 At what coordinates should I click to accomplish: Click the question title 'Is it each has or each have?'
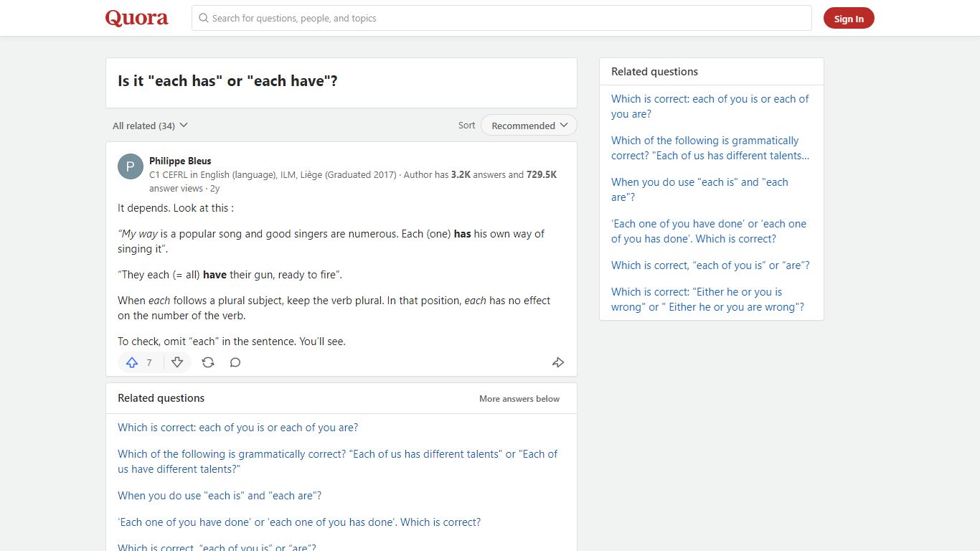[x=227, y=81]
